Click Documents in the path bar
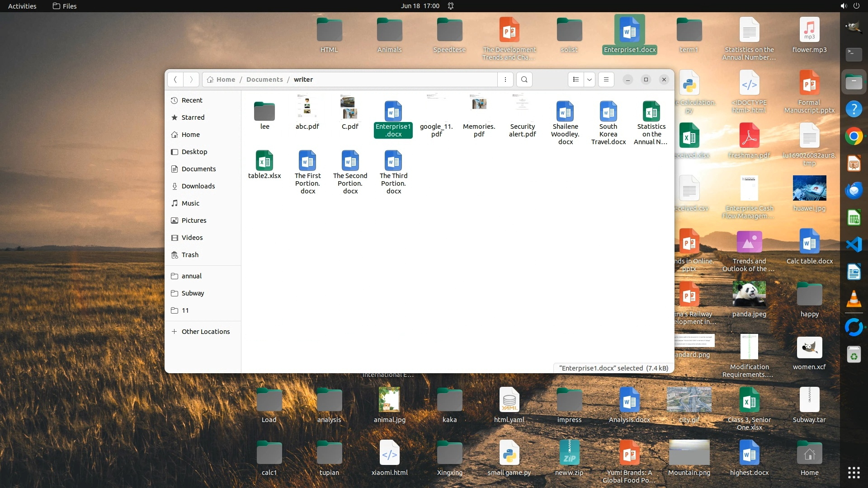The height and width of the screenshot is (488, 868). point(264,80)
